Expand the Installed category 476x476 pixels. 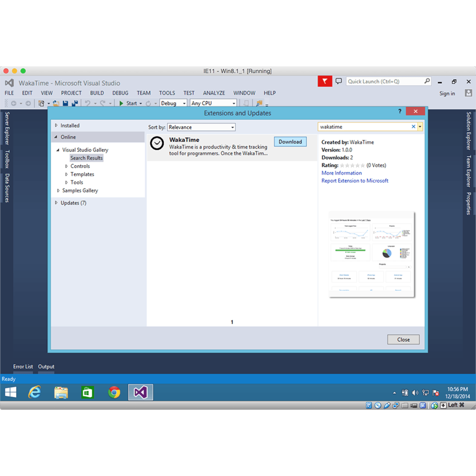click(70, 126)
